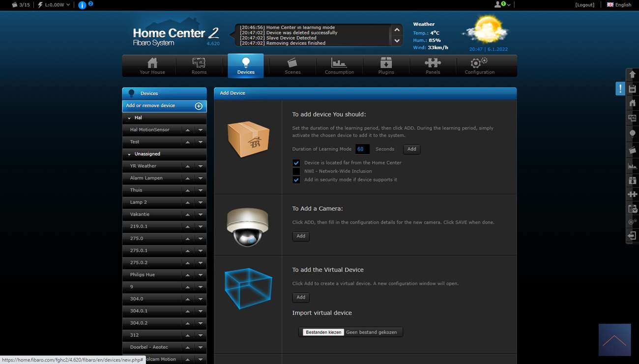
Task: Move YR Weather down with its arrow
Action: (x=201, y=167)
